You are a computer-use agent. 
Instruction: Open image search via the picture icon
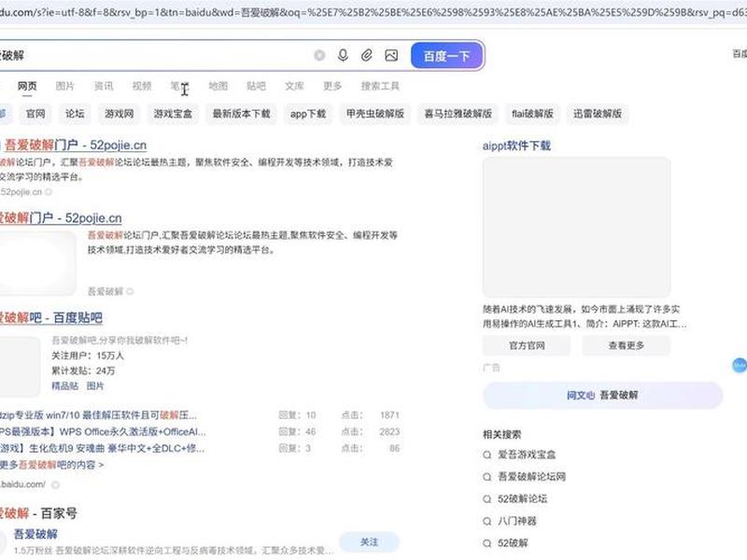click(x=391, y=56)
